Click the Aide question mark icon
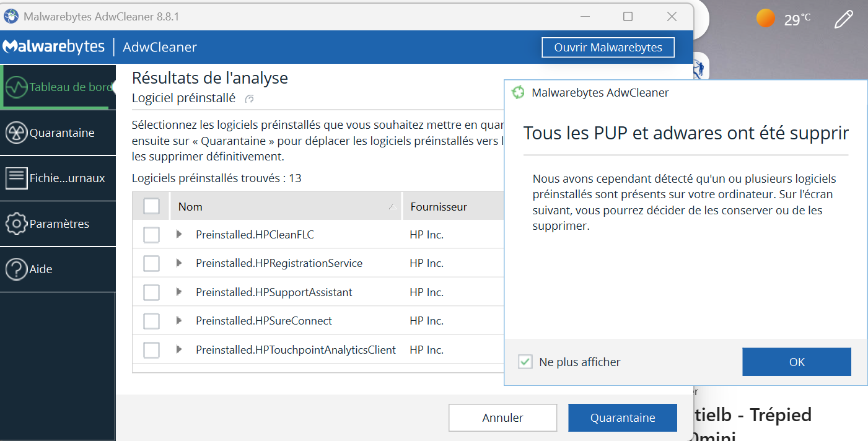Image resolution: width=868 pixels, height=441 pixels. click(17, 269)
